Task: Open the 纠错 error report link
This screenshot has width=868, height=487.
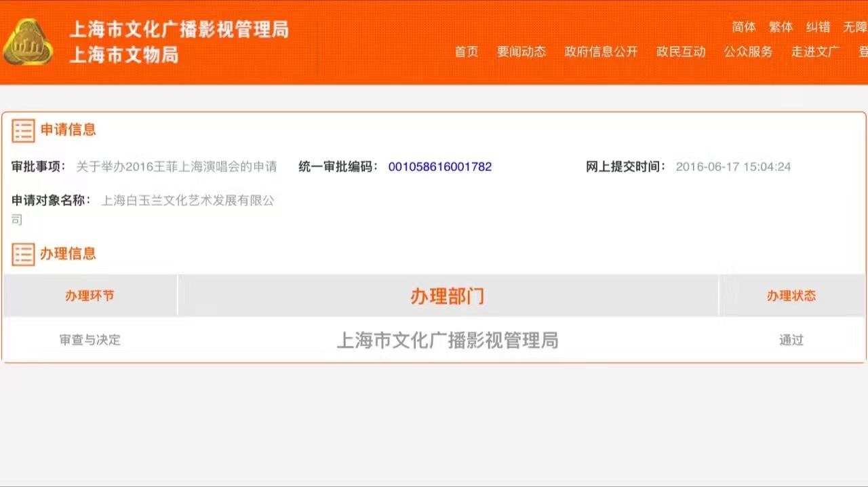Action: [x=818, y=27]
